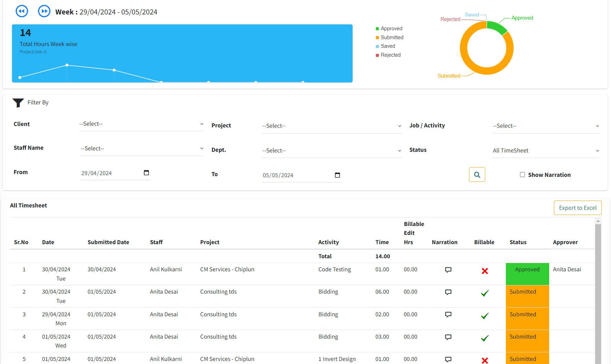Click the Total Hours Week wise label

(48, 44)
